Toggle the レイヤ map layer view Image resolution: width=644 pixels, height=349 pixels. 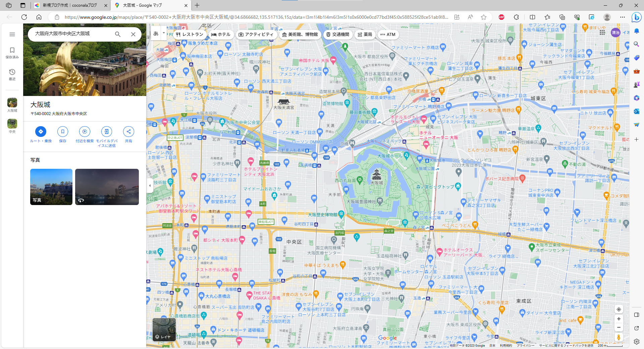tap(164, 330)
